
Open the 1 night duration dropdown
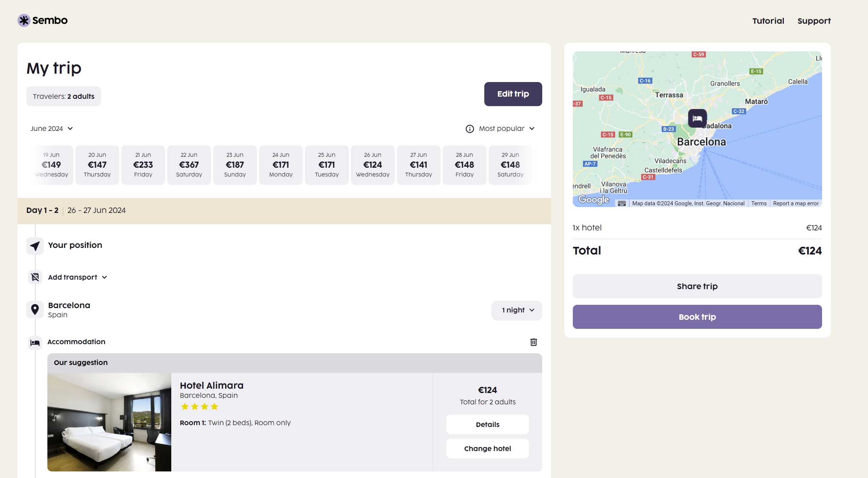click(x=517, y=310)
